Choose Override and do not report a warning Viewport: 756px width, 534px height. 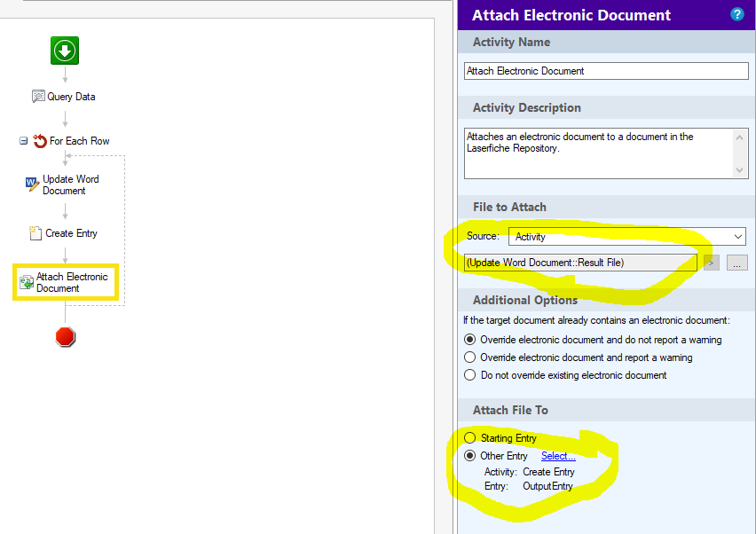[469, 340]
